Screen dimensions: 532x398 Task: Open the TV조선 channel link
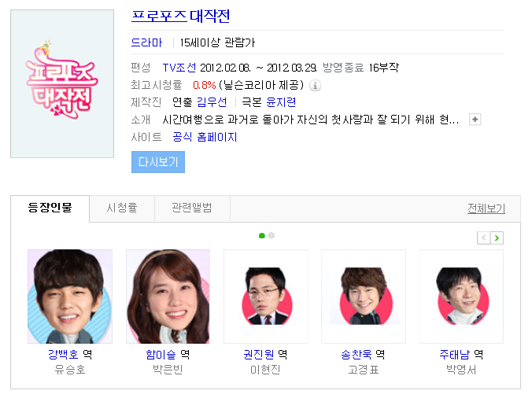[x=179, y=68]
